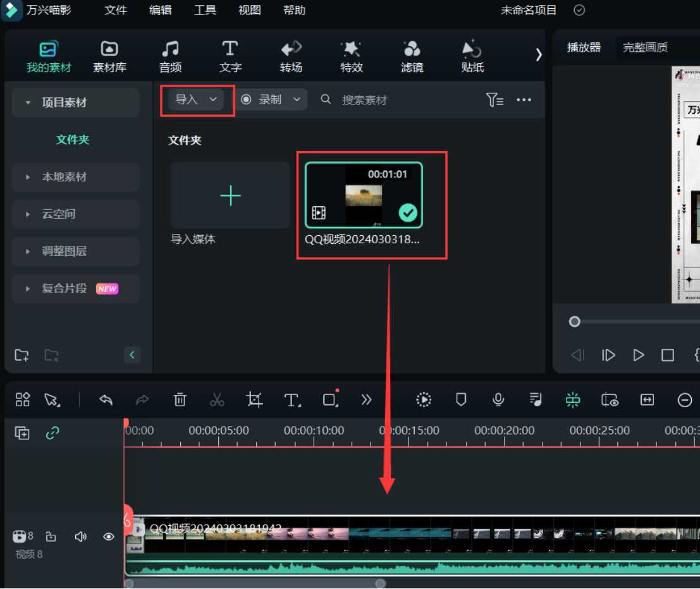This screenshot has width=700, height=589.
Task: Hide video track 8 with eye icon
Action: coord(109,537)
